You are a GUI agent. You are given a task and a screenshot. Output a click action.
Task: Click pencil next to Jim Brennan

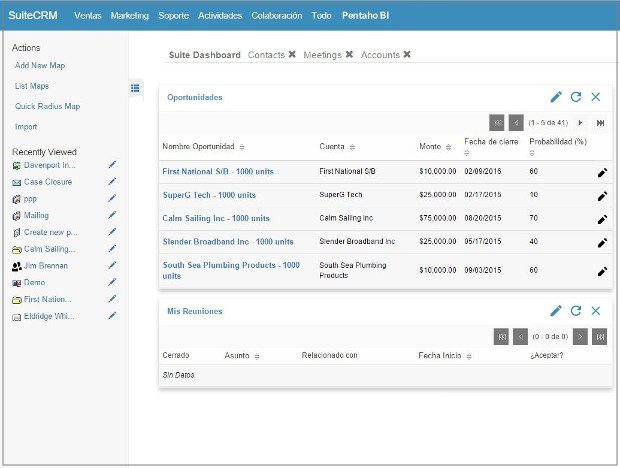point(113,266)
